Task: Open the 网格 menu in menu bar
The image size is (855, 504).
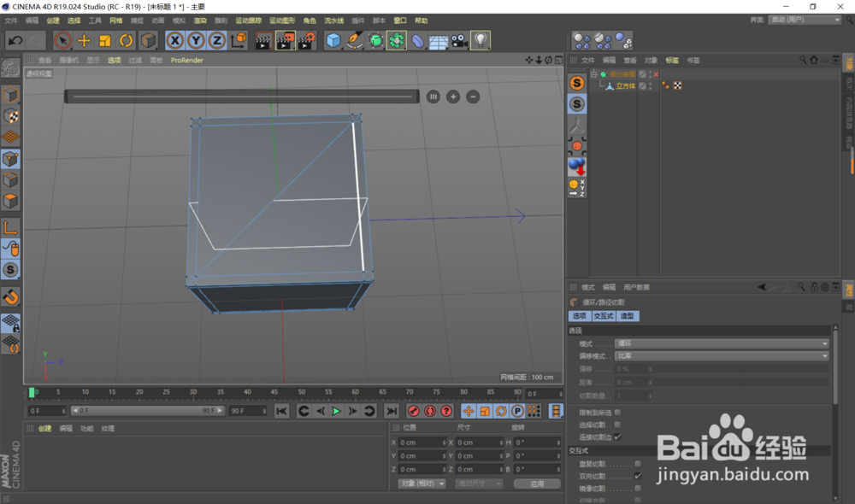Action: click(116, 21)
